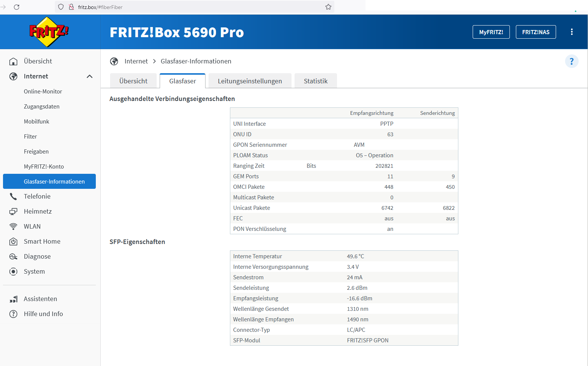The height and width of the screenshot is (366, 588).
Task: Click the FRITZ! logo
Action: (x=49, y=32)
